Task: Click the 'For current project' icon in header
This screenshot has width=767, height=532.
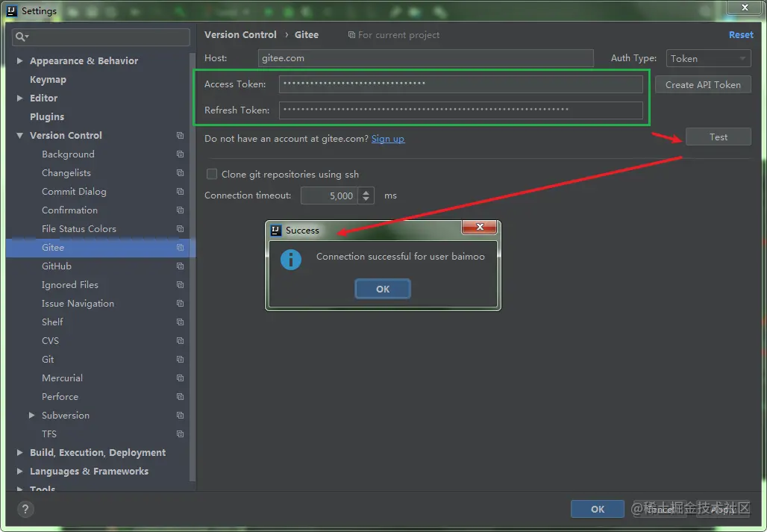Action: tap(351, 35)
